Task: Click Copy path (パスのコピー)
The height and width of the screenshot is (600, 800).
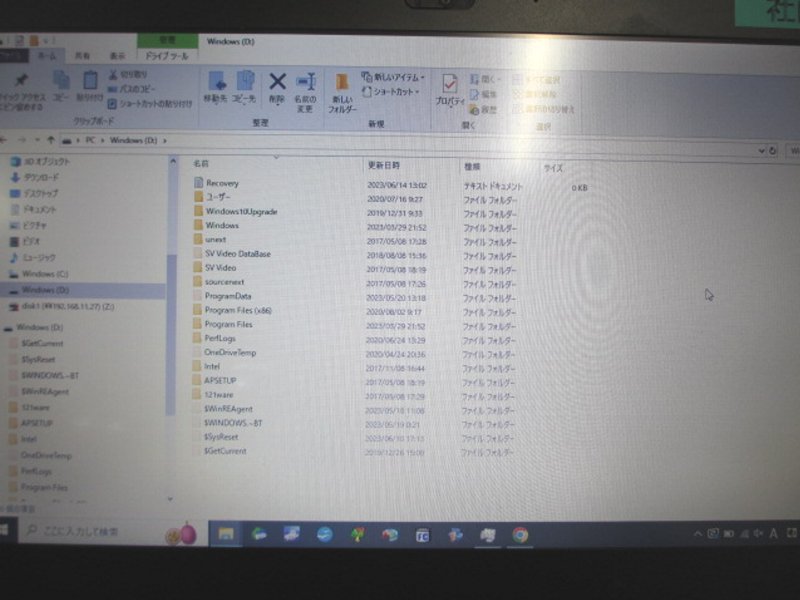Action: click(x=131, y=89)
